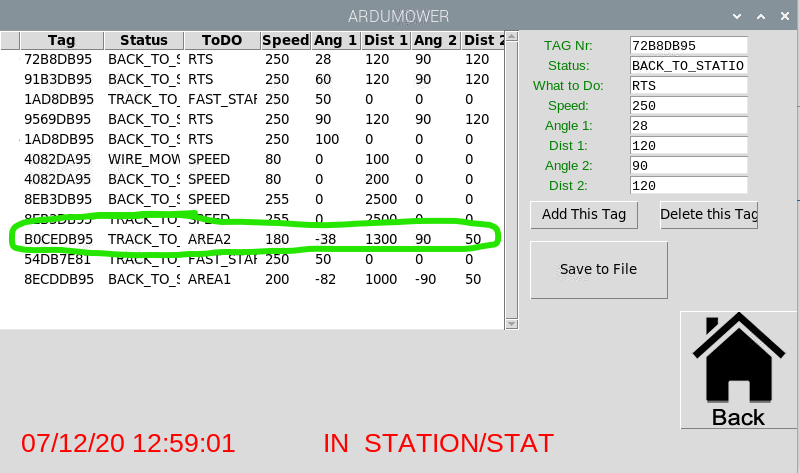Screen dimensions: 800x473
Task: Click the Ang 1 column header
Action: pos(336,40)
